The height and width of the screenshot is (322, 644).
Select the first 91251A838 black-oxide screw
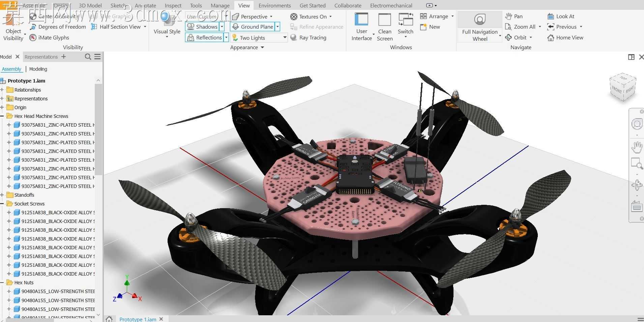coord(54,213)
